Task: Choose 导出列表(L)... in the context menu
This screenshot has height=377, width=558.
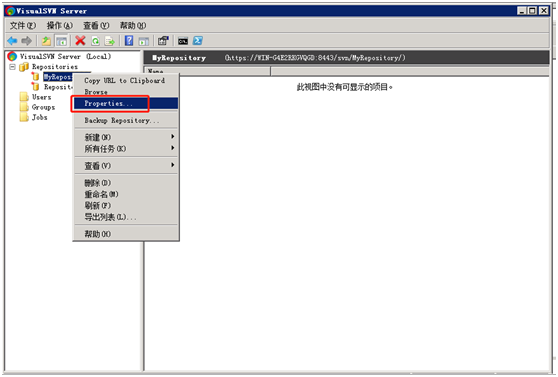Action: [126, 216]
